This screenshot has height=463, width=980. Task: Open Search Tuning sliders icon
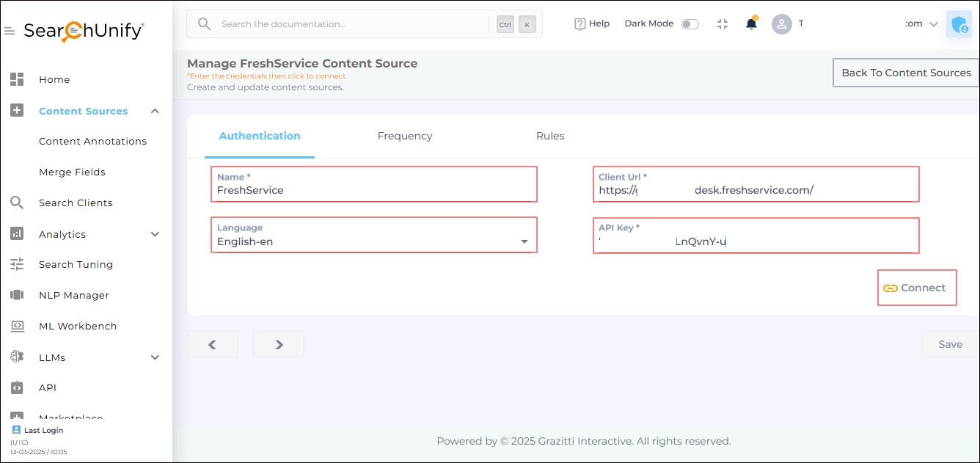[x=17, y=264]
